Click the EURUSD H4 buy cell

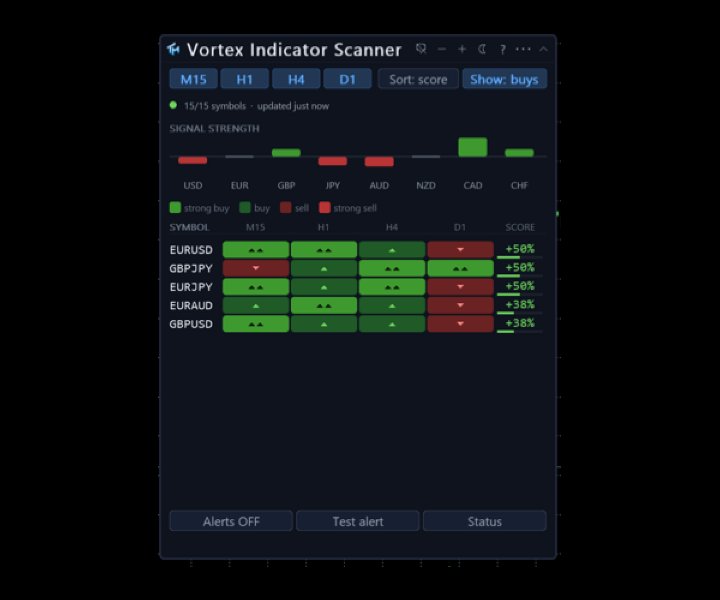tap(392, 250)
